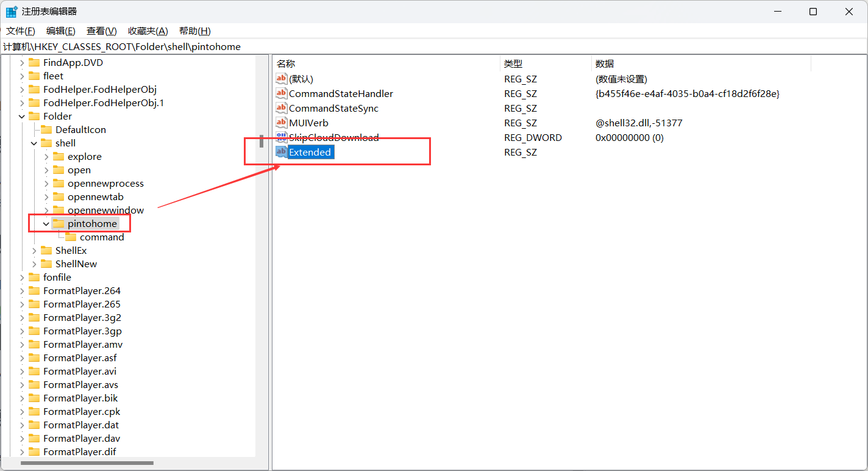Expand the FormatPlayer.avi key
This screenshot has width=868, height=471.
click(22, 371)
